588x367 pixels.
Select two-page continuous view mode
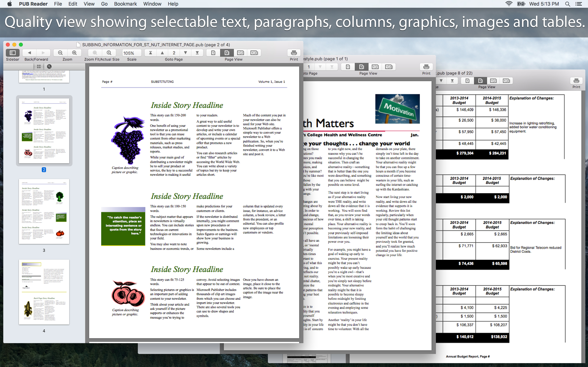[254, 53]
